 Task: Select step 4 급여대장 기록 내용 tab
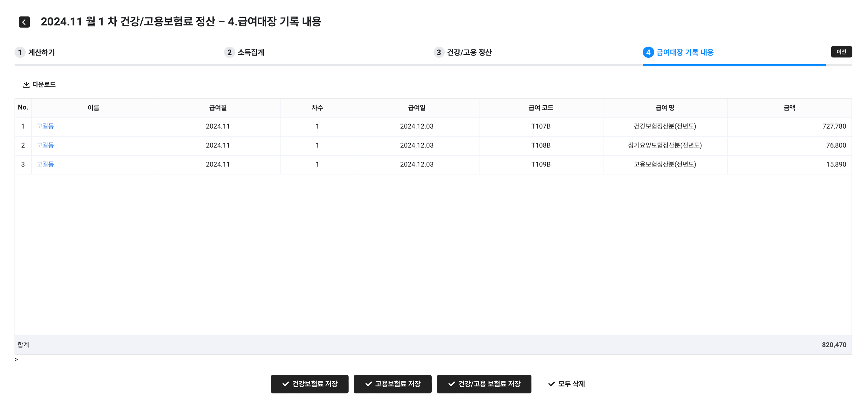(x=678, y=52)
